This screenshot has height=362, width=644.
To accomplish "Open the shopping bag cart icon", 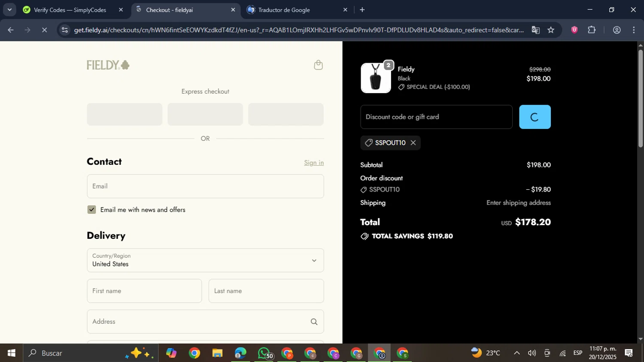I will click(x=318, y=65).
